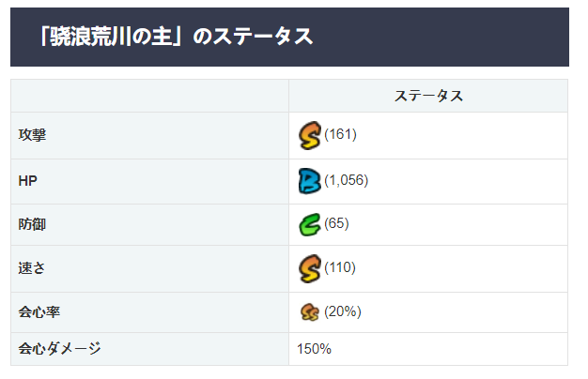Select the 攻撃 row label
The image size is (588, 379).
tap(32, 135)
